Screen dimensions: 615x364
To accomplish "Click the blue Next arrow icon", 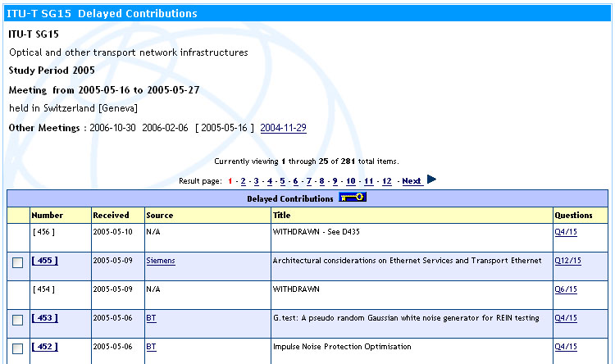I will 431,180.
